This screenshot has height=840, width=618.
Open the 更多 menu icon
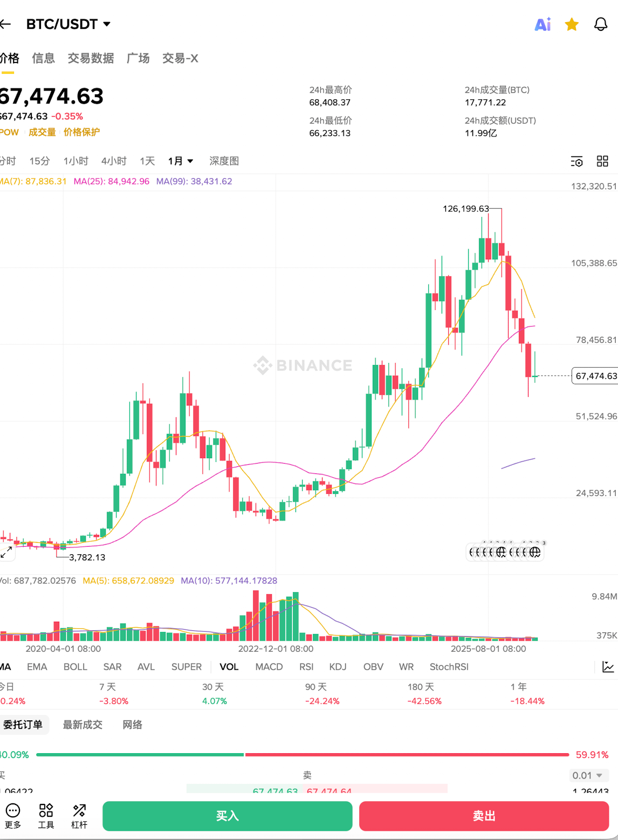tap(13, 810)
